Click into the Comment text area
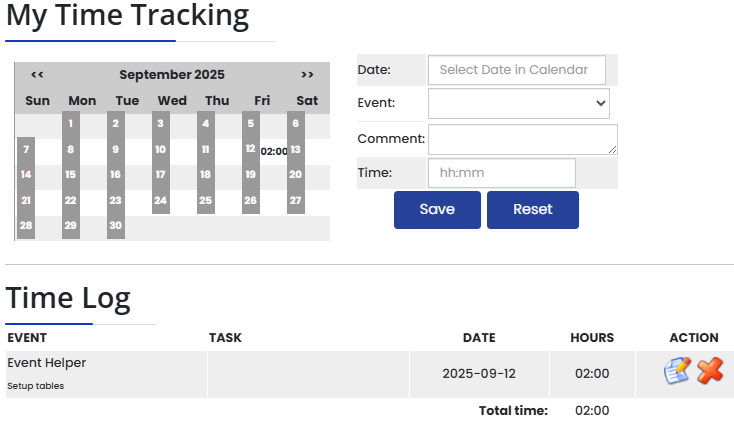This screenshot has width=734, height=421. click(x=522, y=139)
